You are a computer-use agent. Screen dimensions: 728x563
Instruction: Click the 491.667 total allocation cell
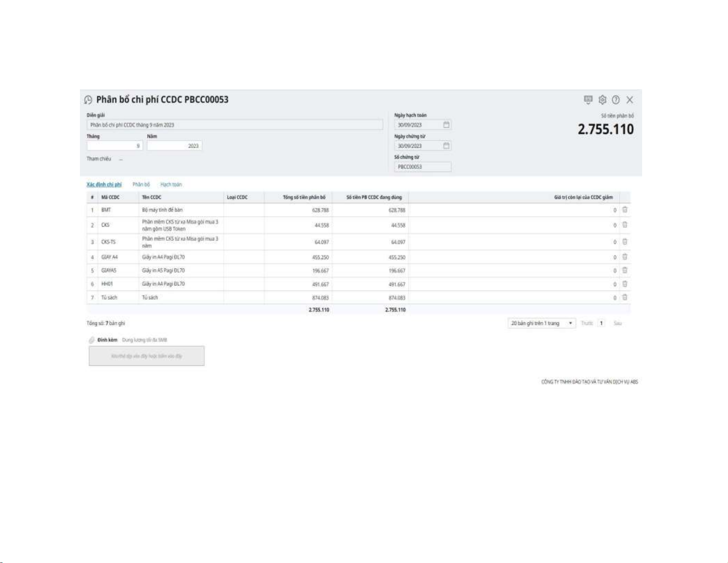tap(298, 284)
